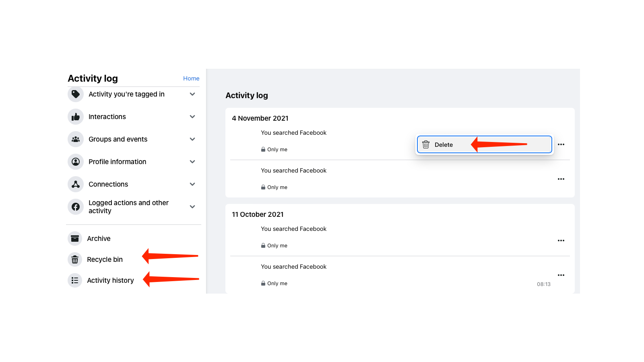644x362 pixels.
Task: Click the 08:13 timestamp
Action: pyautogui.click(x=544, y=284)
